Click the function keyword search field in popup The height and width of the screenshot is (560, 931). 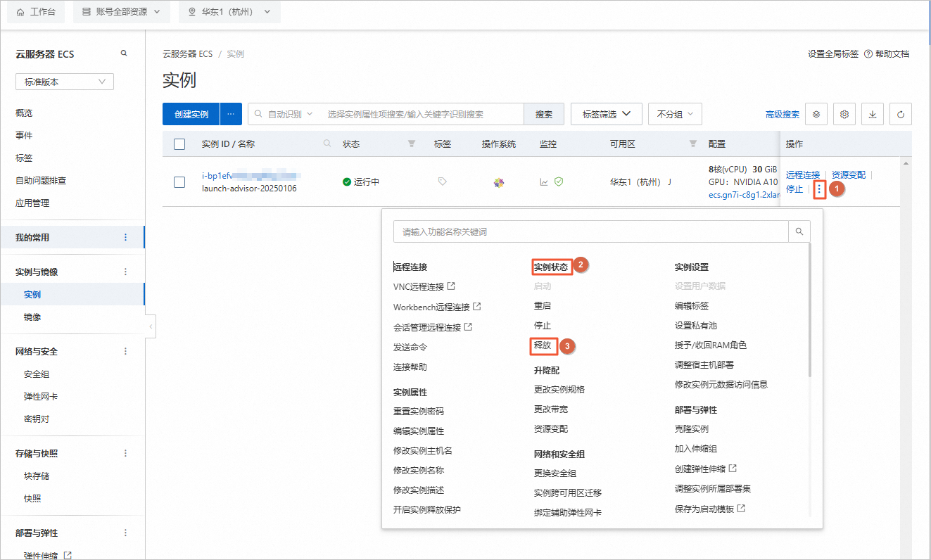590,231
